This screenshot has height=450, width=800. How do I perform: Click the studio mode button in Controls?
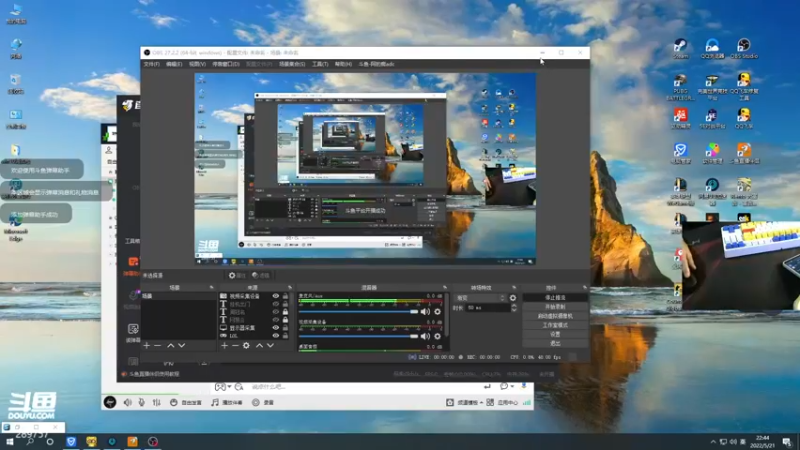click(555, 325)
